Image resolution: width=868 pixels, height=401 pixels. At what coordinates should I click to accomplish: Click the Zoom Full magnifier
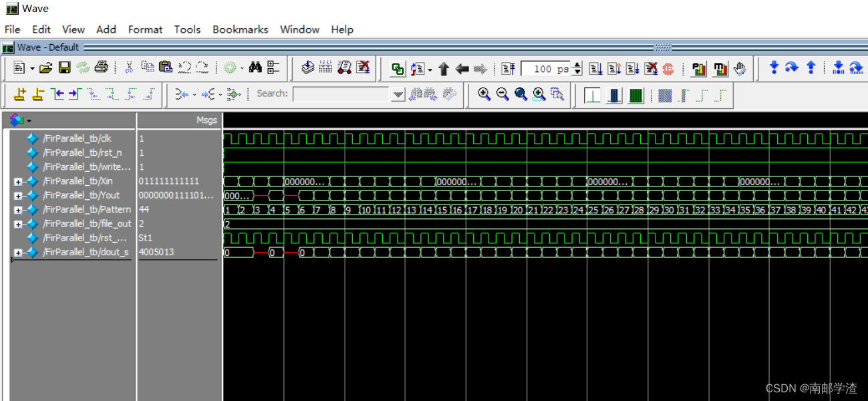tap(521, 94)
